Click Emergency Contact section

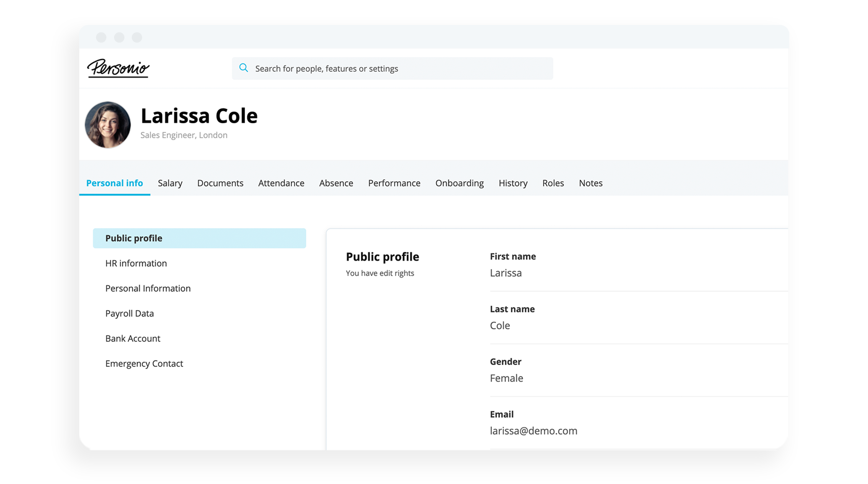145,363
